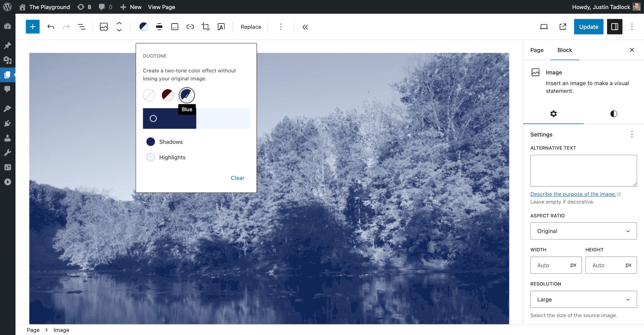Click the Clear link in the Duotone popover
644x335 pixels.
coord(237,178)
